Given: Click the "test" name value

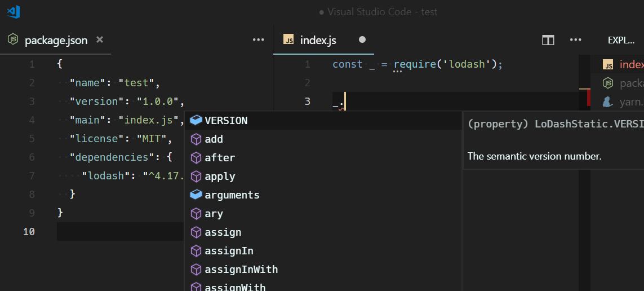Looking at the screenshot, I should [x=136, y=83].
